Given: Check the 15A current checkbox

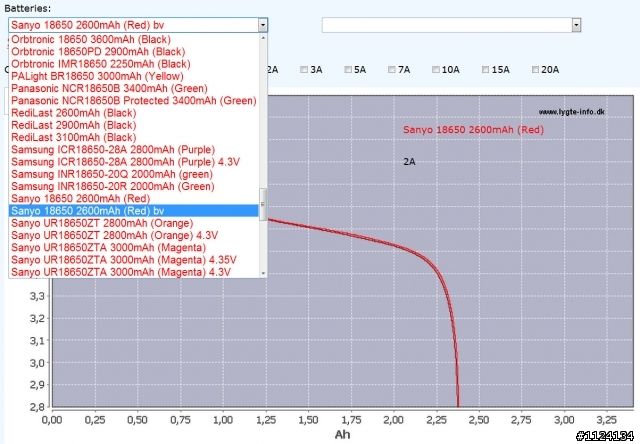Looking at the screenshot, I should click(x=485, y=69).
